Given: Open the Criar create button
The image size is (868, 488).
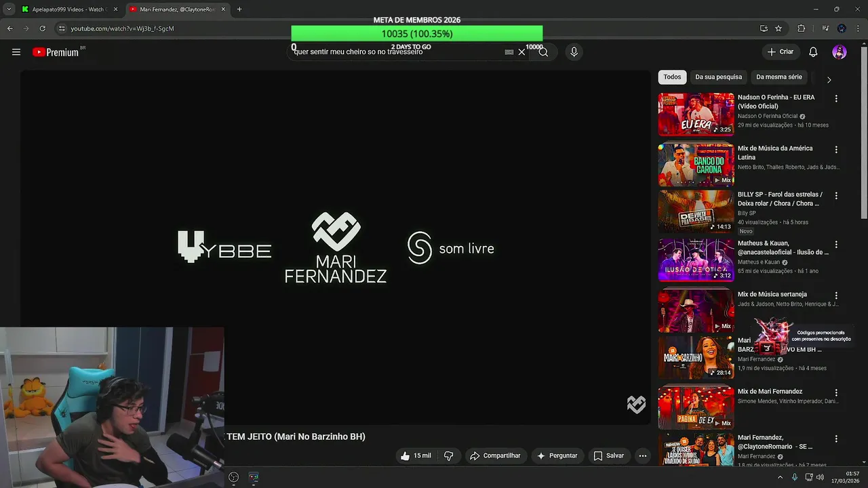Looking at the screenshot, I should [780, 52].
